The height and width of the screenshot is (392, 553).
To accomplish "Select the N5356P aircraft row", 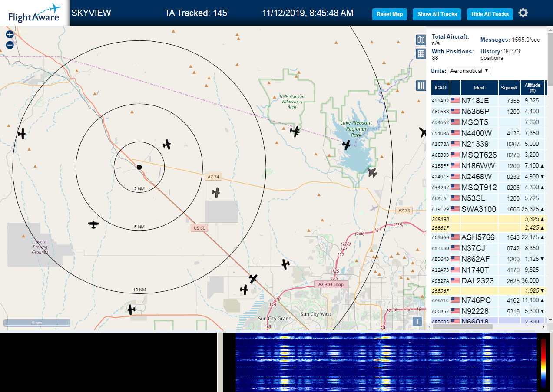I will click(488, 111).
